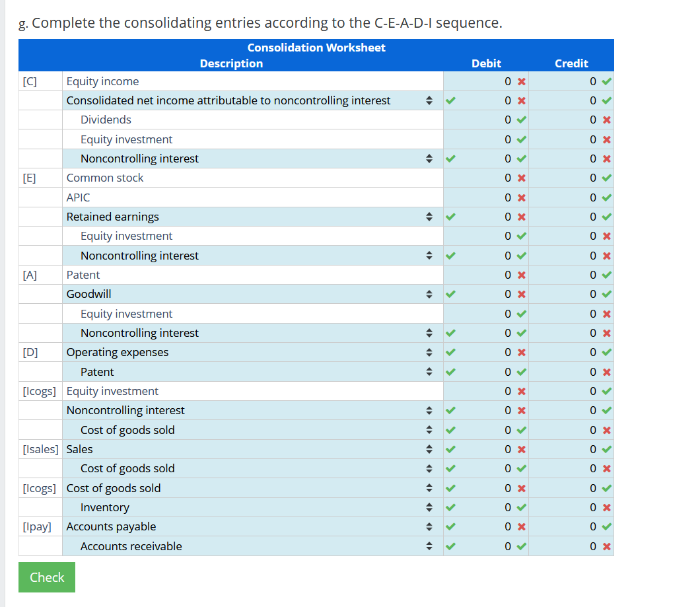
Task: Click the Common stock debit field
Action: click(487, 178)
